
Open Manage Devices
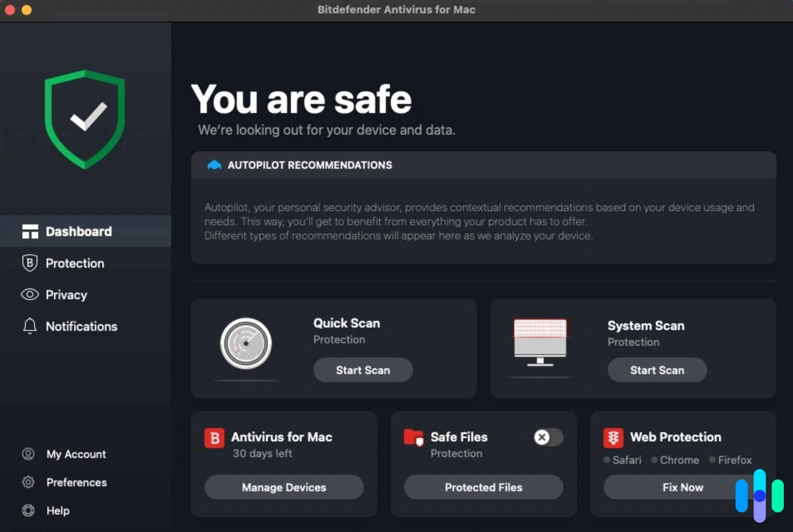[284, 487]
